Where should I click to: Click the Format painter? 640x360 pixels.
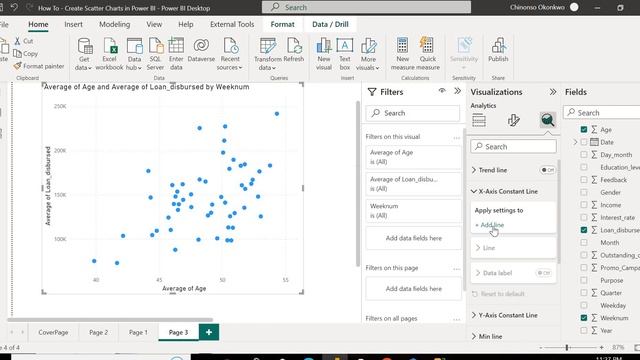pyautogui.click(x=39, y=66)
